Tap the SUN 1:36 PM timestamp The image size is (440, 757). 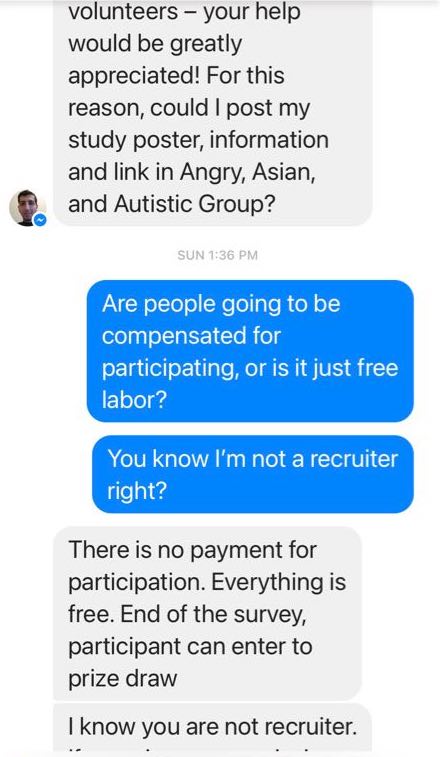coord(217,255)
